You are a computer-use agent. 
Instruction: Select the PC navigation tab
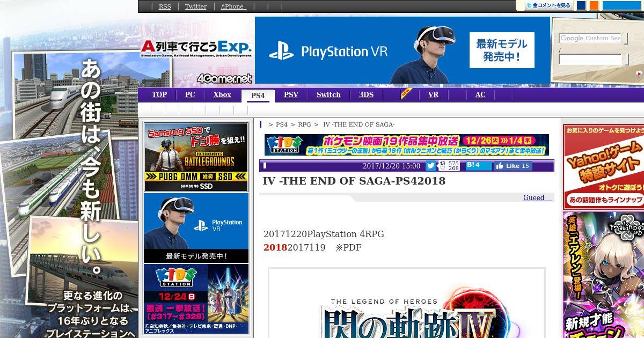click(190, 95)
